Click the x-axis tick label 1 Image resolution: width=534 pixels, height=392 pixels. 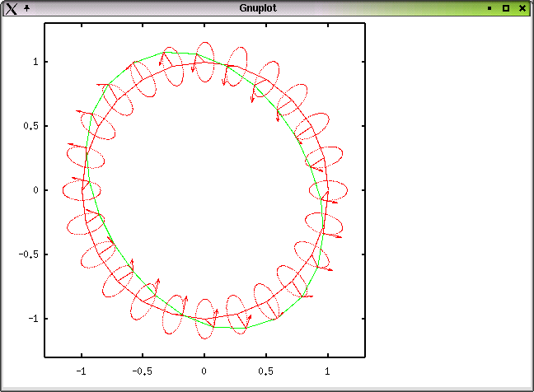tap(328, 371)
